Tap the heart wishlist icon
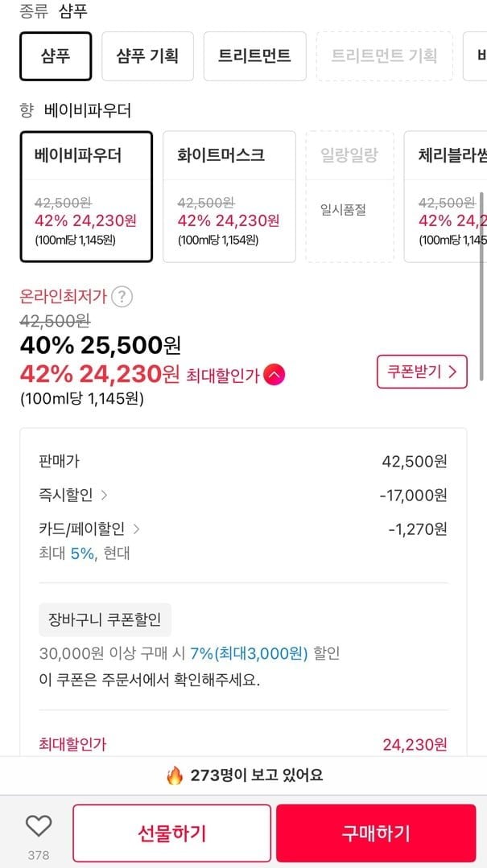This screenshot has height=868, width=487. 38,825
